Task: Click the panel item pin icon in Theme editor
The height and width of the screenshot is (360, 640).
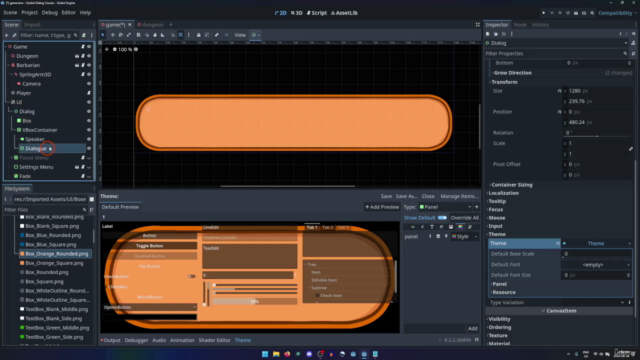Action: point(446,236)
